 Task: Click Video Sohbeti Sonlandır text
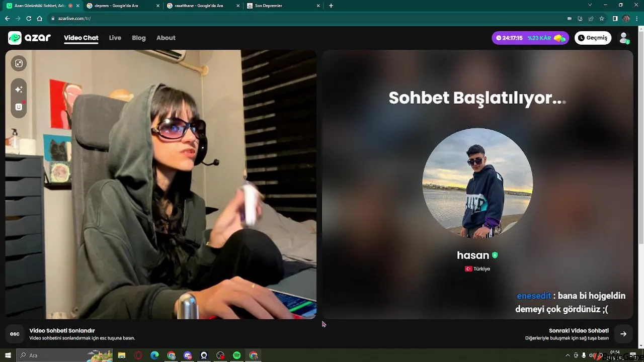point(62,330)
